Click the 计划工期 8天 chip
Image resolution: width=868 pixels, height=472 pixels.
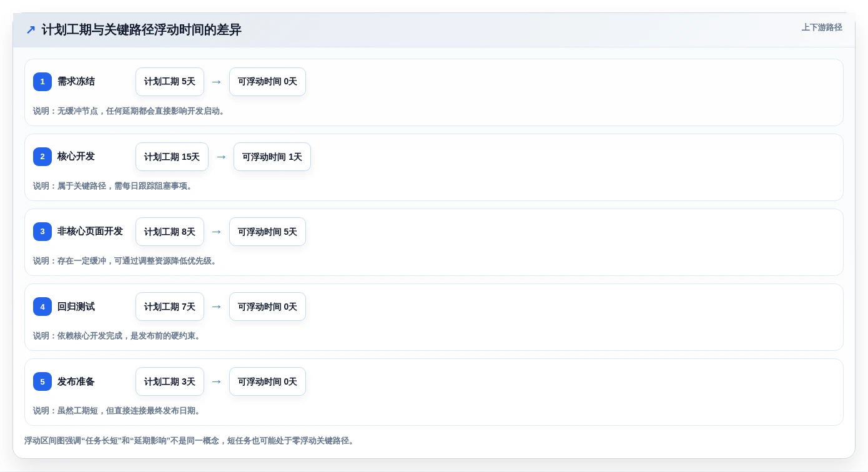pyautogui.click(x=170, y=232)
